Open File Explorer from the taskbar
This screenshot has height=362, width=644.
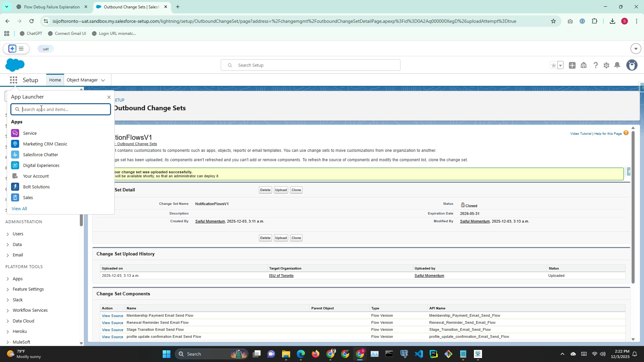286,354
